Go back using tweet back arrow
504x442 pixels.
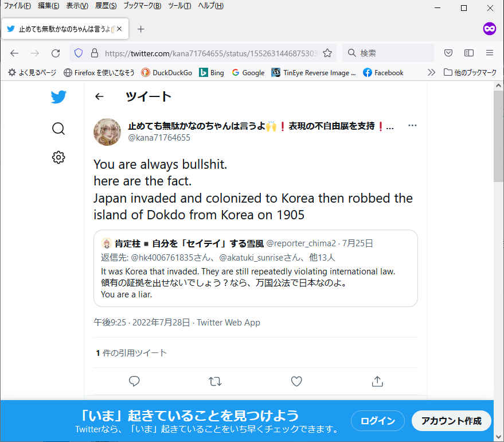(x=99, y=96)
